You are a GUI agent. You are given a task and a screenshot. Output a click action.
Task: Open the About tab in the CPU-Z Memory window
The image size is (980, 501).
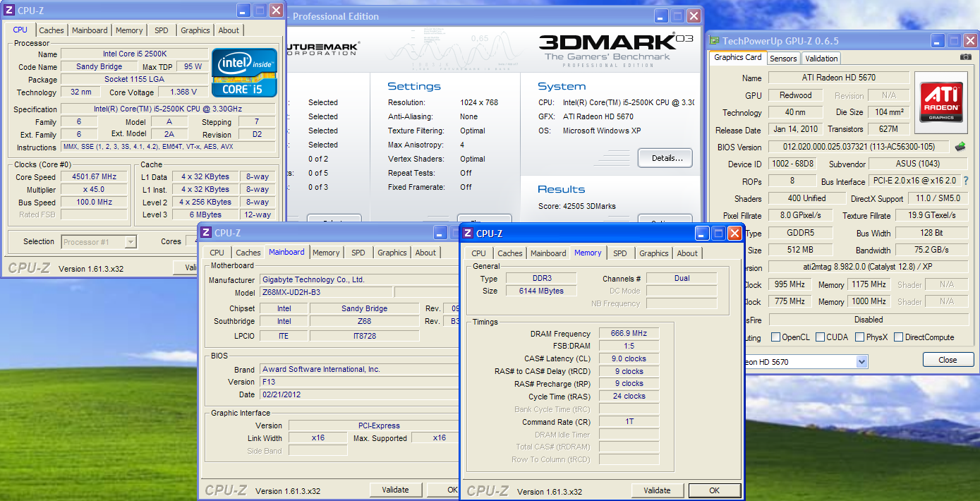[x=687, y=253]
